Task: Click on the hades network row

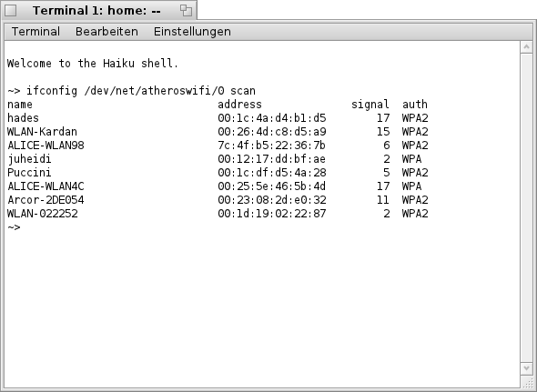Action: [218, 118]
